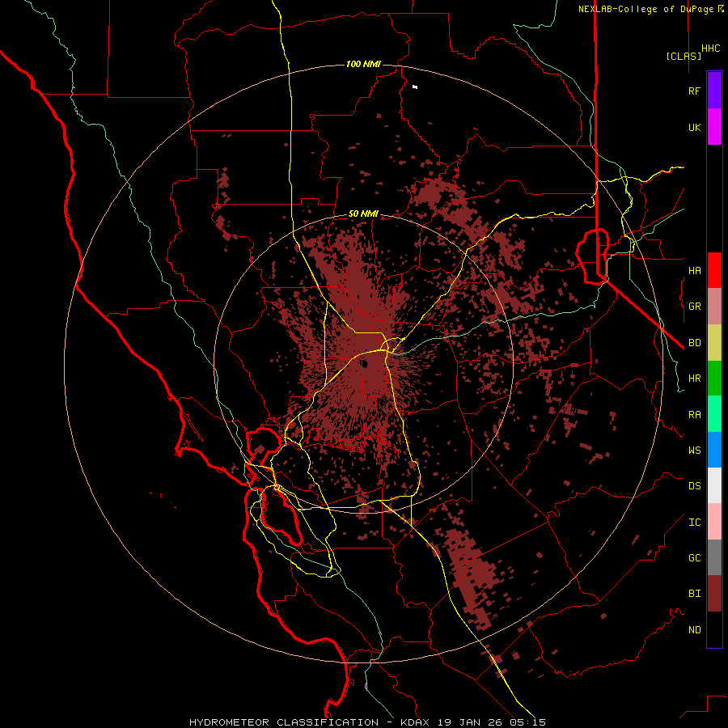Click the red HA legend swatch
This screenshot has width=728, height=728.
click(714, 270)
